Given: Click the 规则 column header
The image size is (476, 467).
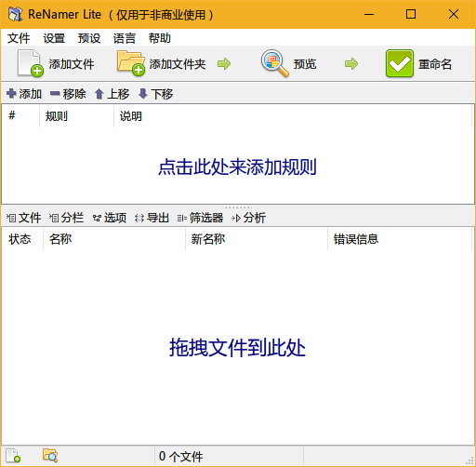Looking at the screenshot, I should point(76,116).
